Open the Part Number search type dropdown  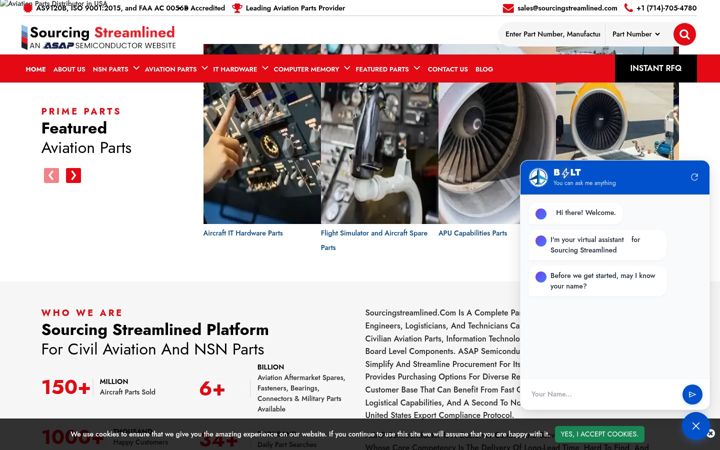[636, 34]
